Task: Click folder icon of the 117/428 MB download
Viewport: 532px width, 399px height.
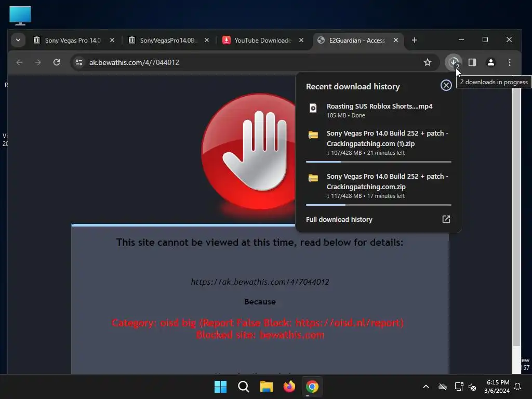Action: click(313, 178)
